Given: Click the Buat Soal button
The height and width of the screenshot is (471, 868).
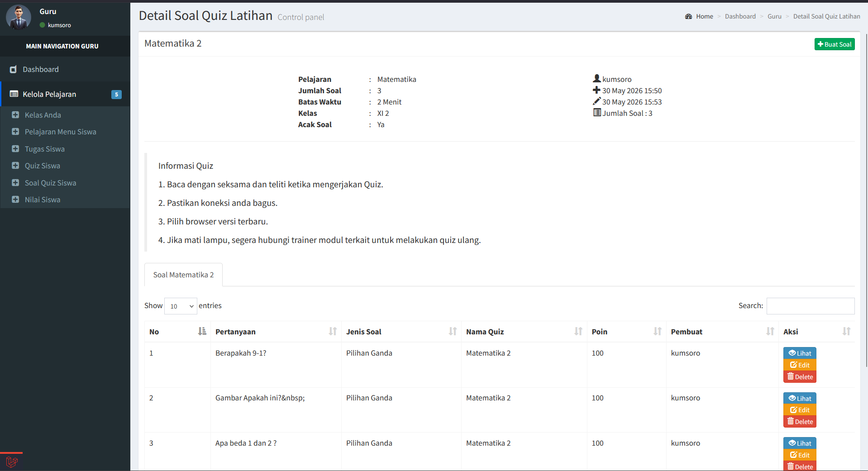Looking at the screenshot, I should click(835, 44).
